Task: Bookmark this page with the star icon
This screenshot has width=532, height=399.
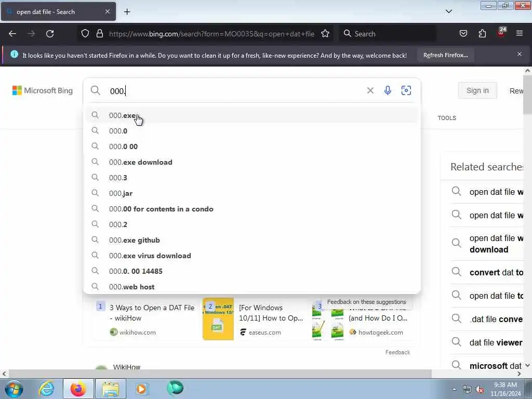Action: point(325,34)
